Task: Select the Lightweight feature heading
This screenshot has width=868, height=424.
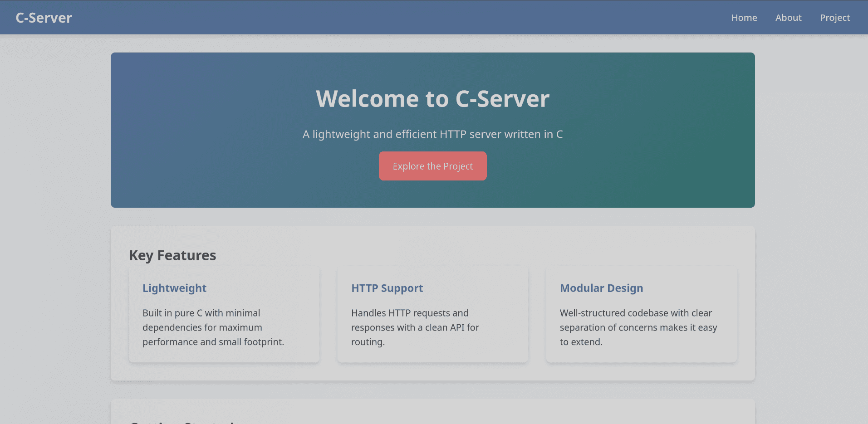Action: click(x=174, y=288)
